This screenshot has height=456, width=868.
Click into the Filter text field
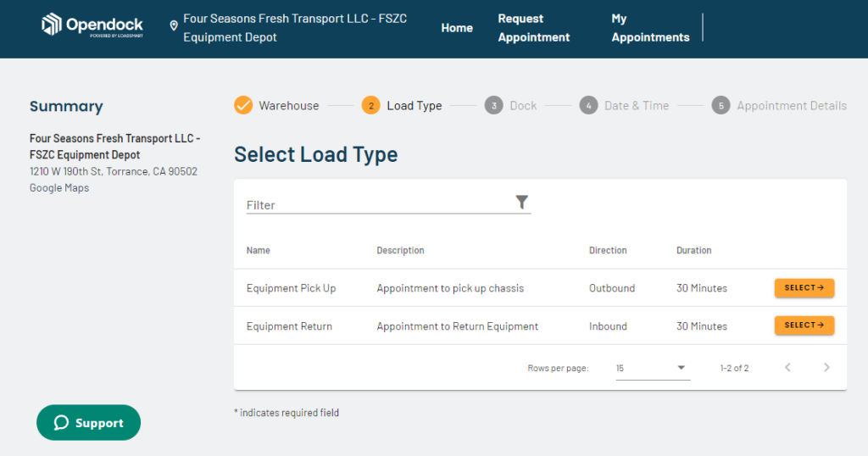(x=377, y=204)
